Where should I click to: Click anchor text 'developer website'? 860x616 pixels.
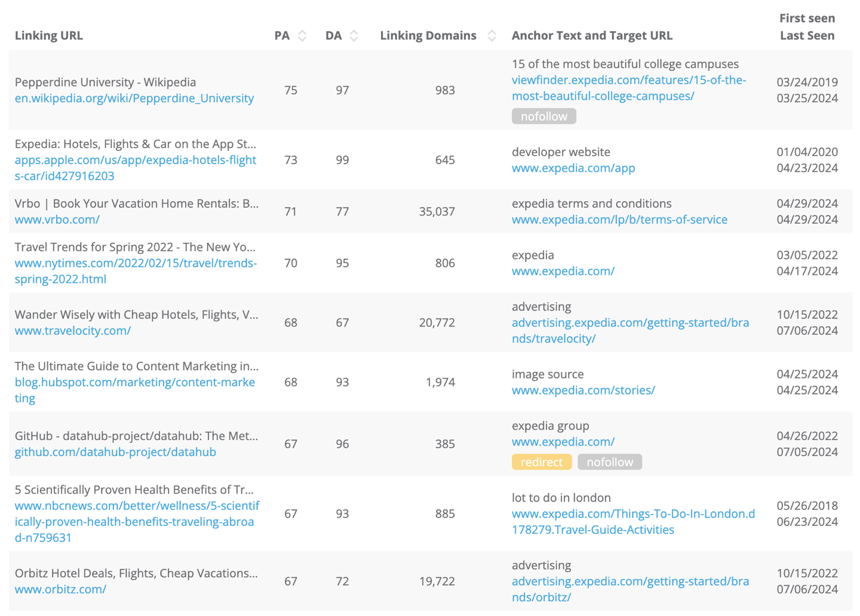point(561,152)
